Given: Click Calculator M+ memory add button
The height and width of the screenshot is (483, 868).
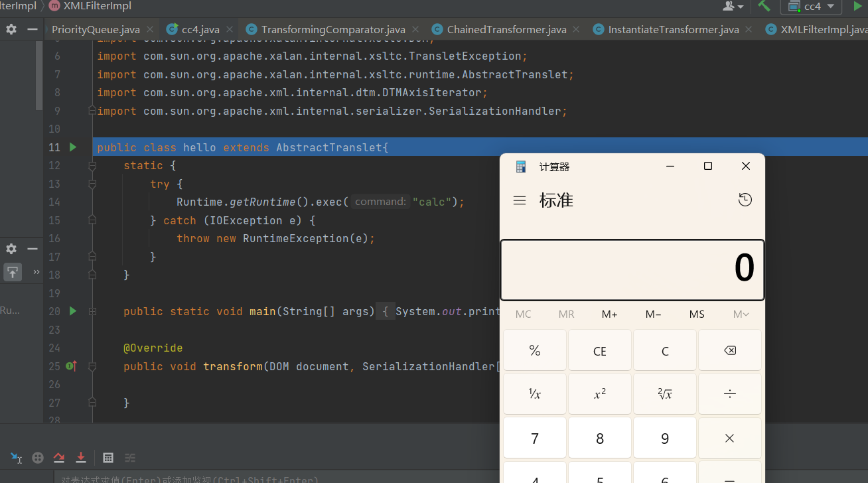Looking at the screenshot, I should [x=609, y=314].
